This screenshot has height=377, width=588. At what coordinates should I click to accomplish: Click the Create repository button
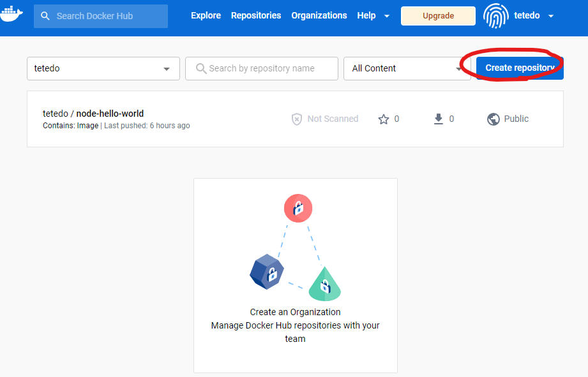[520, 68]
